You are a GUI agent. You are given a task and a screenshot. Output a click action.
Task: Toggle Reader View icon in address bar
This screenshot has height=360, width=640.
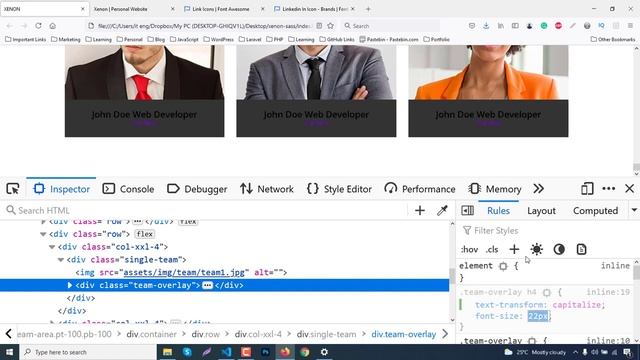(319, 26)
